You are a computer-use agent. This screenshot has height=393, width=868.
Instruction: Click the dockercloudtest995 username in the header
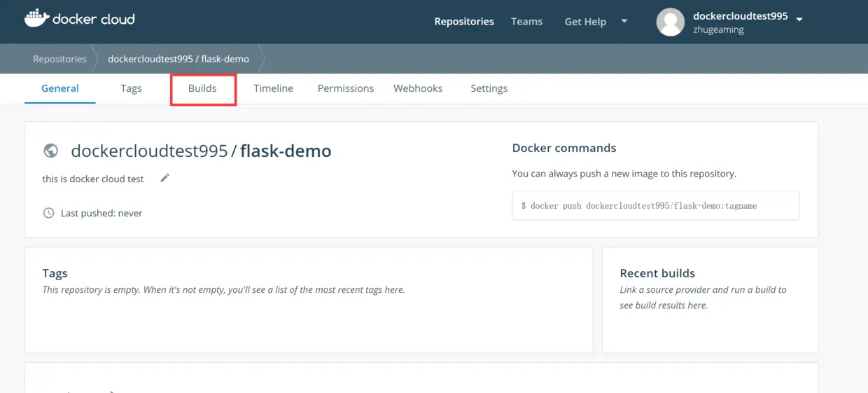[741, 16]
